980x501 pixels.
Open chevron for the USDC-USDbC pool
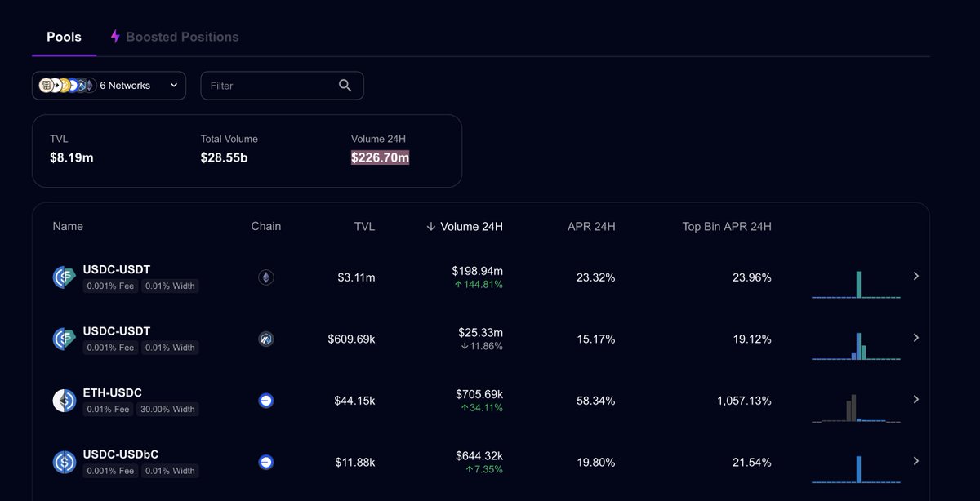[916, 461]
